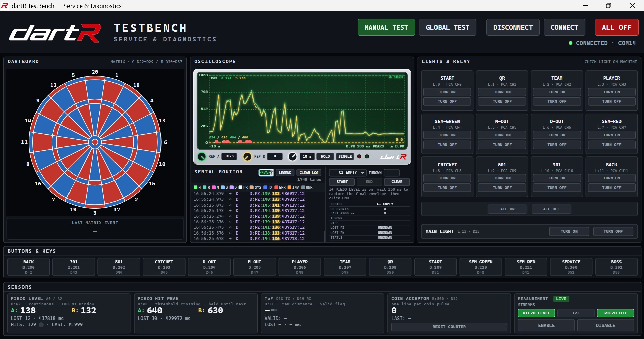Click the PK white legend marker
This screenshot has height=339, width=644.
240,187
